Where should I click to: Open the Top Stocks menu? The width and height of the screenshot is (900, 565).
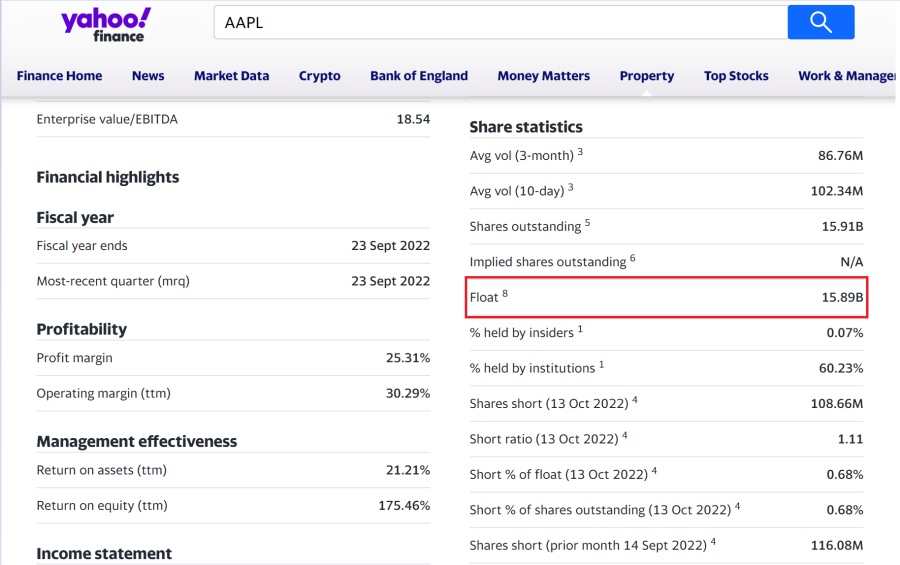736,76
